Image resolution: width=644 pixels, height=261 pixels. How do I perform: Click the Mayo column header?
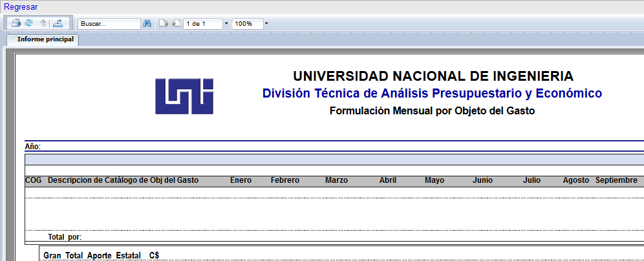point(434,180)
